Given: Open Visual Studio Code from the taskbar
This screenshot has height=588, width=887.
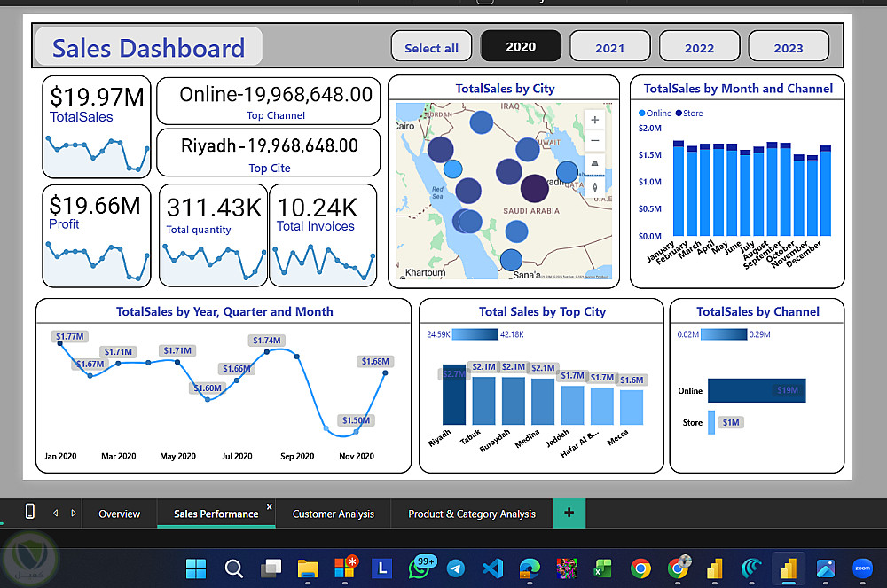Looking at the screenshot, I should [x=492, y=568].
